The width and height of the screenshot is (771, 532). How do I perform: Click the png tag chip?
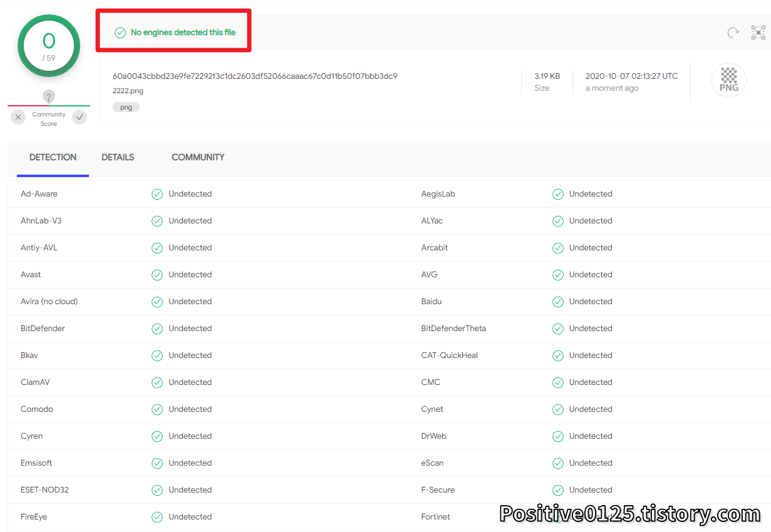pos(127,107)
